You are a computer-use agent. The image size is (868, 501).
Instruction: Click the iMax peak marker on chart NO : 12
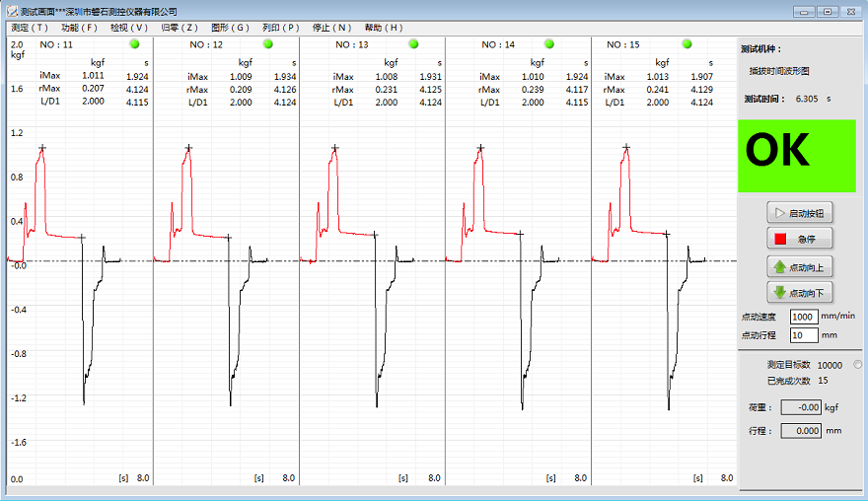(188, 148)
